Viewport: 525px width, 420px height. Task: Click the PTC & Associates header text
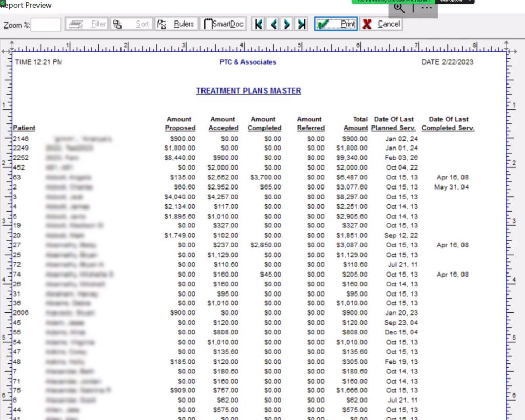tap(248, 62)
